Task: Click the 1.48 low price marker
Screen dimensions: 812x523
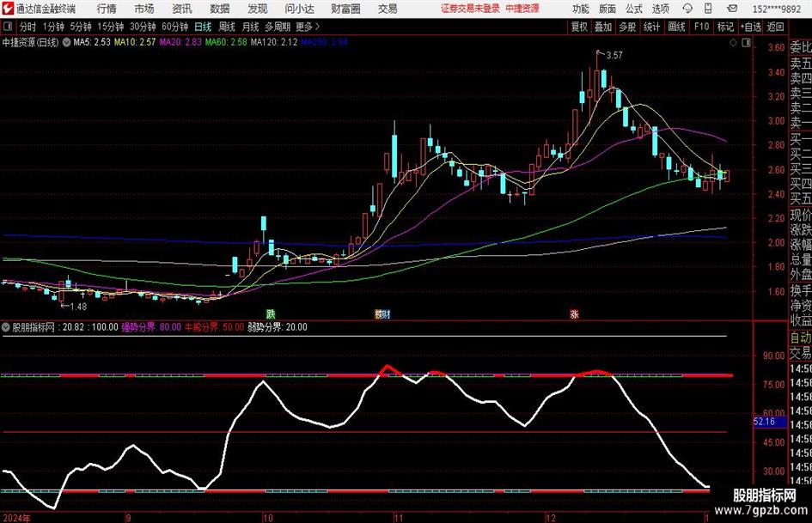Action: click(x=78, y=307)
